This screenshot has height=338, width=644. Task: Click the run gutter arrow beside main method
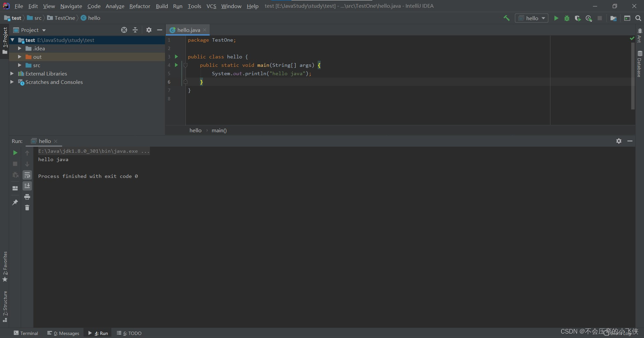[x=176, y=65]
